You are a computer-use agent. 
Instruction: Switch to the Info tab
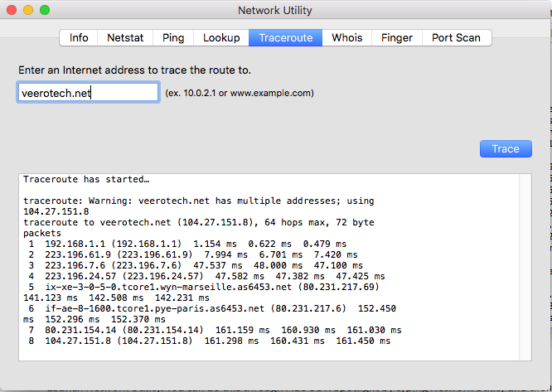pos(79,37)
